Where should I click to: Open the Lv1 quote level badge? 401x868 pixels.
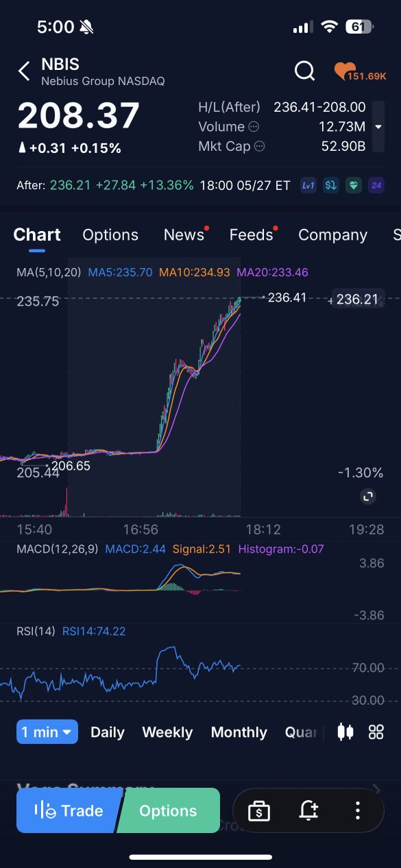[x=308, y=185]
